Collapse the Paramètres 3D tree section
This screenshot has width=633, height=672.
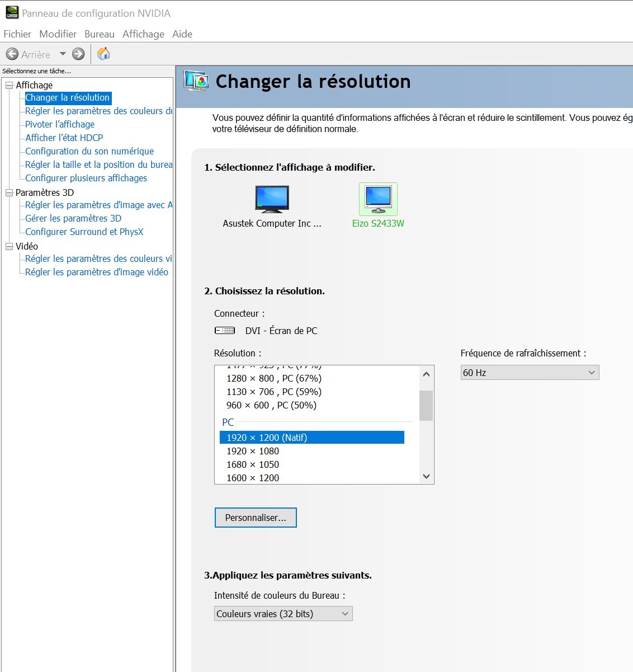(x=9, y=192)
